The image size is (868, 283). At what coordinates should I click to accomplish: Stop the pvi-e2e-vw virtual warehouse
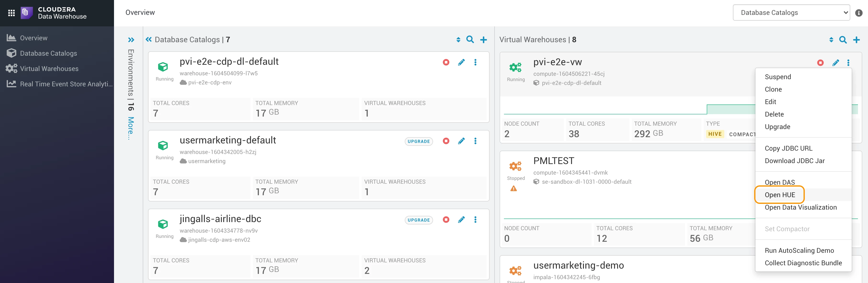[821, 63]
